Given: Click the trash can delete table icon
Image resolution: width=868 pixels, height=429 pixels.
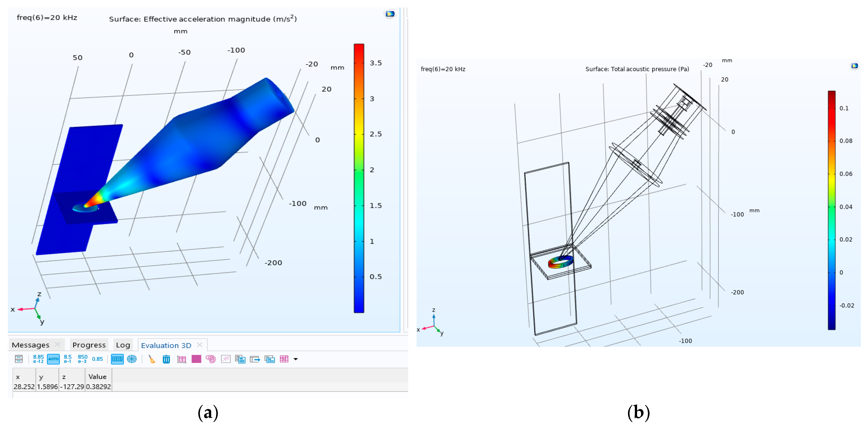Looking at the screenshot, I should [166, 359].
